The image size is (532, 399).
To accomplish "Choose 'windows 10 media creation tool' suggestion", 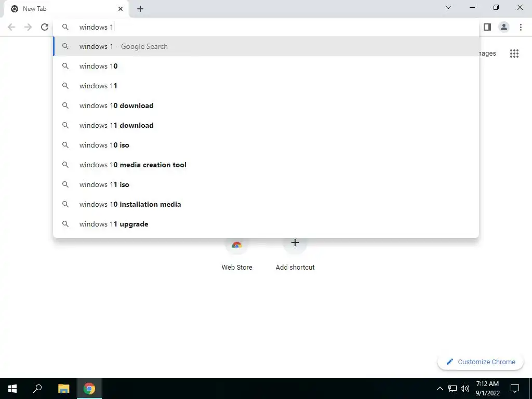I will [266, 165].
